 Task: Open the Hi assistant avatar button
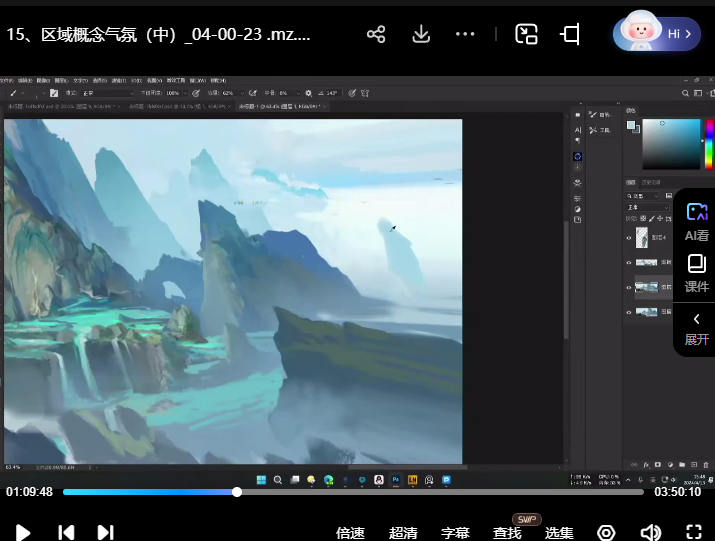click(657, 34)
